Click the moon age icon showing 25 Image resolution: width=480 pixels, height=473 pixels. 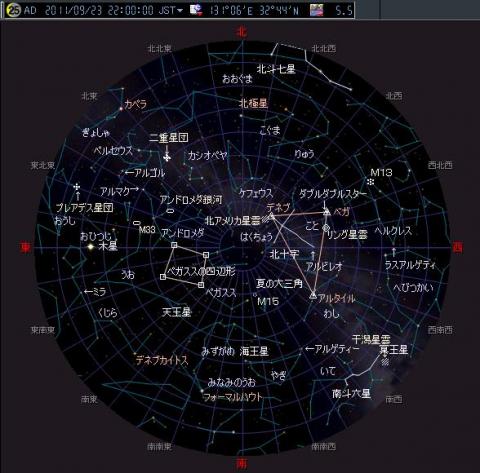[14, 10]
